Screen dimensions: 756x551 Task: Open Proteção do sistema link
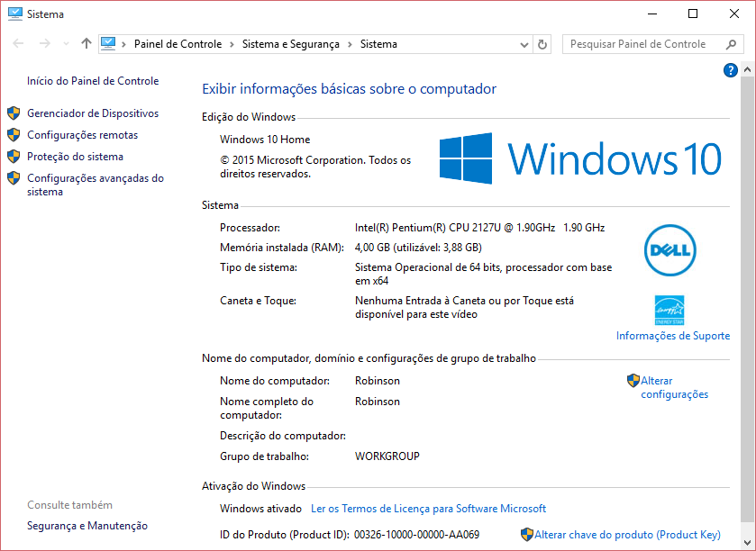[x=75, y=157]
